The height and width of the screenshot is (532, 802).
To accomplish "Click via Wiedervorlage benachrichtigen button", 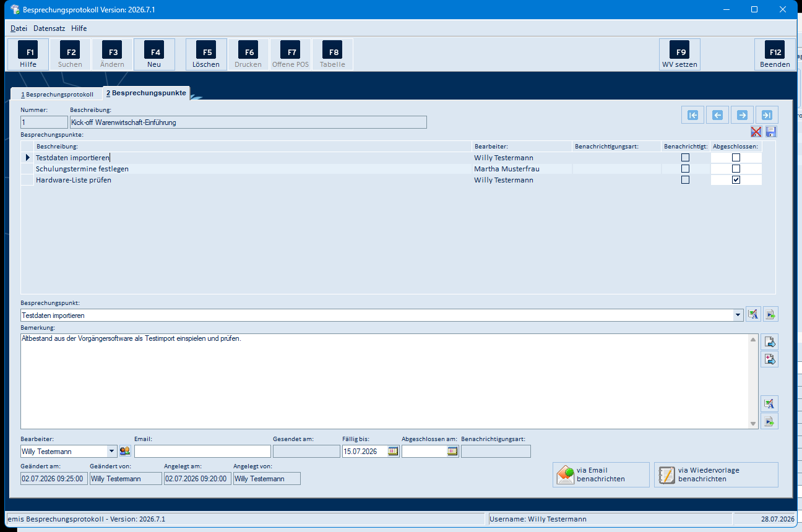I will pos(716,474).
